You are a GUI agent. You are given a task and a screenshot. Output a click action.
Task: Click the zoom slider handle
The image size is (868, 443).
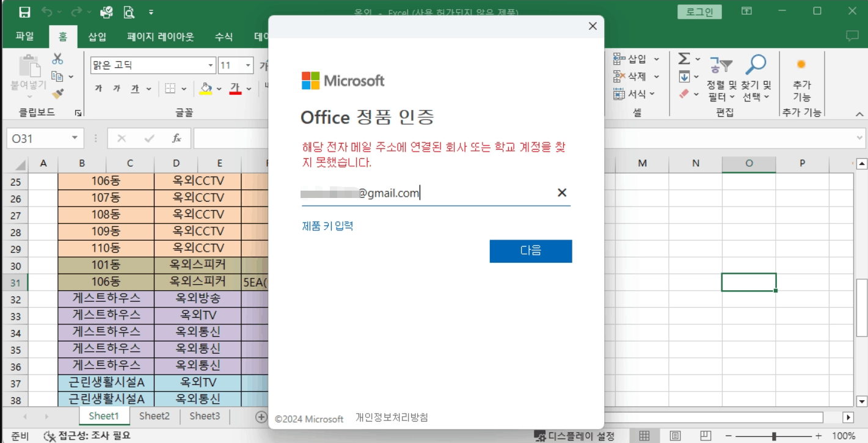click(x=774, y=436)
